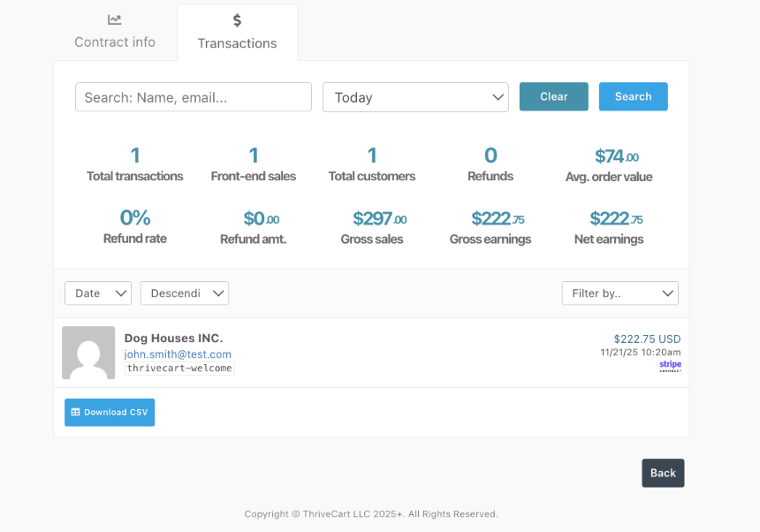The image size is (760, 532).
Task: Click the table icon in Download CSV
Action: [x=76, y=413]
